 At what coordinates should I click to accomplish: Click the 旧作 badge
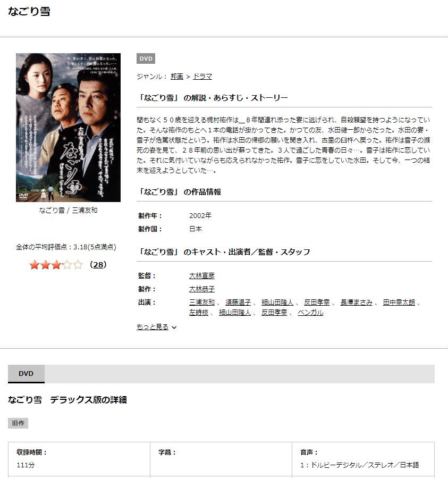[x=18, y=423]
